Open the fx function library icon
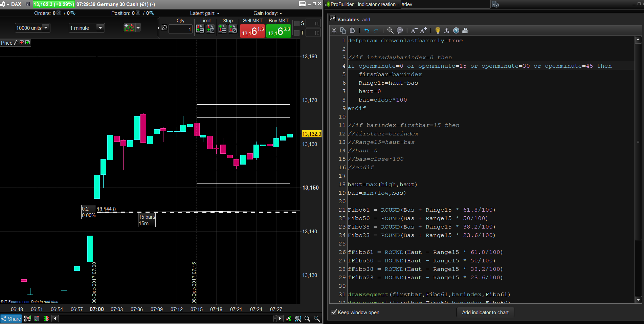The width and height of the screenshot is (644, 324). [x=447, y=30]
